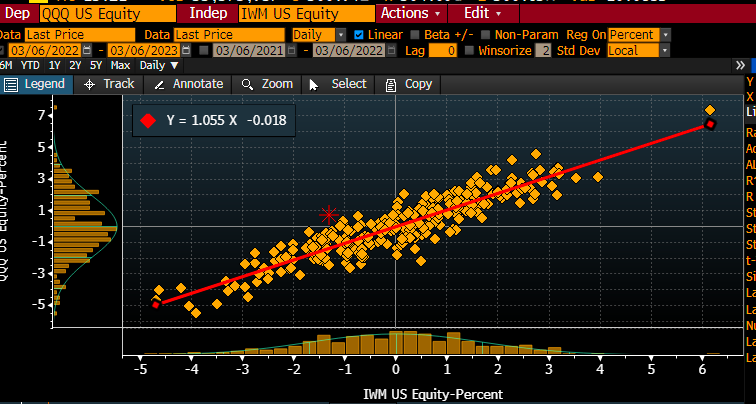
Task: Click the Indep label
Action: (208, 13)
